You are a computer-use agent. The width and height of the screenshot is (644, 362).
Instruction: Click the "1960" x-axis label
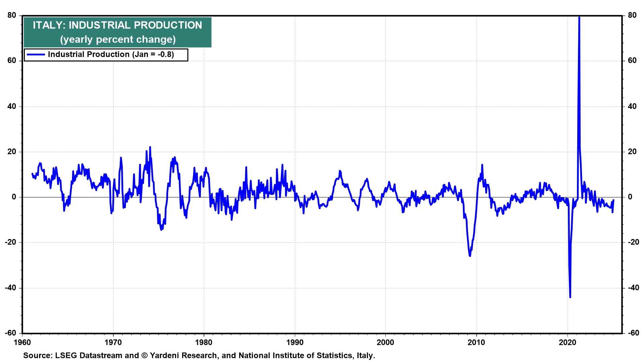point(22,342)
